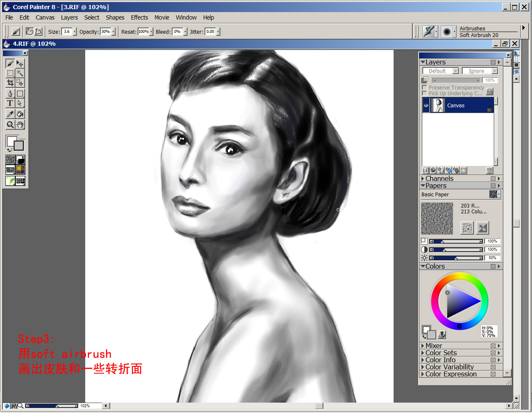This screenshot has width=532, height=413.
Task: Adjust the paper scale slider
Action: [x=456, y=241]
